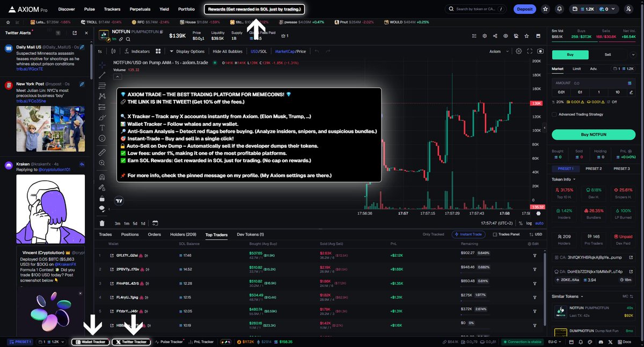Filter trader row 1 with the funnel icon
This screenshot has width=644, height=347.
click(535, 255)
